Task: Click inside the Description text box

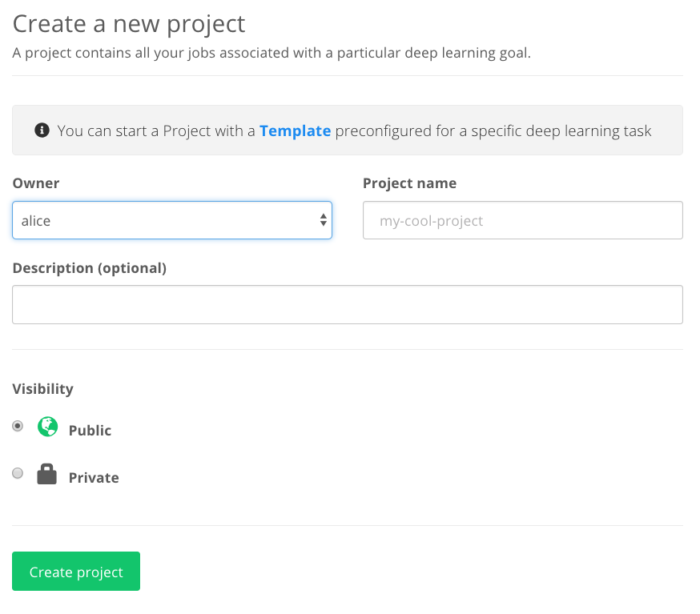Action: 348,304
